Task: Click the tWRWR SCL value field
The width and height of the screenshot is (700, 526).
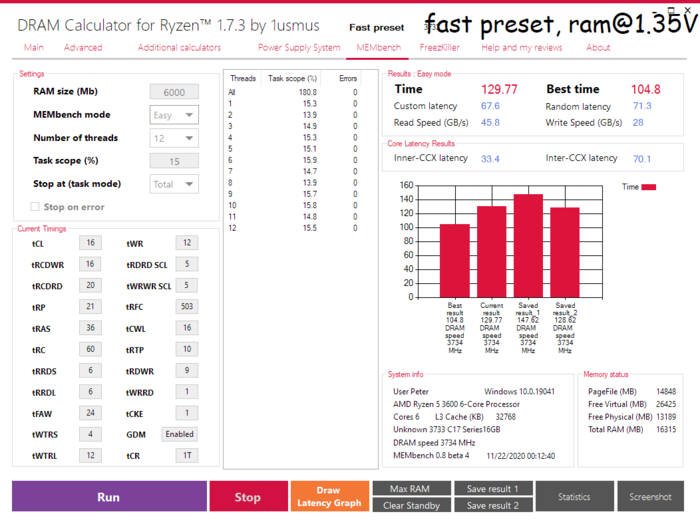Action: [187, 285]
